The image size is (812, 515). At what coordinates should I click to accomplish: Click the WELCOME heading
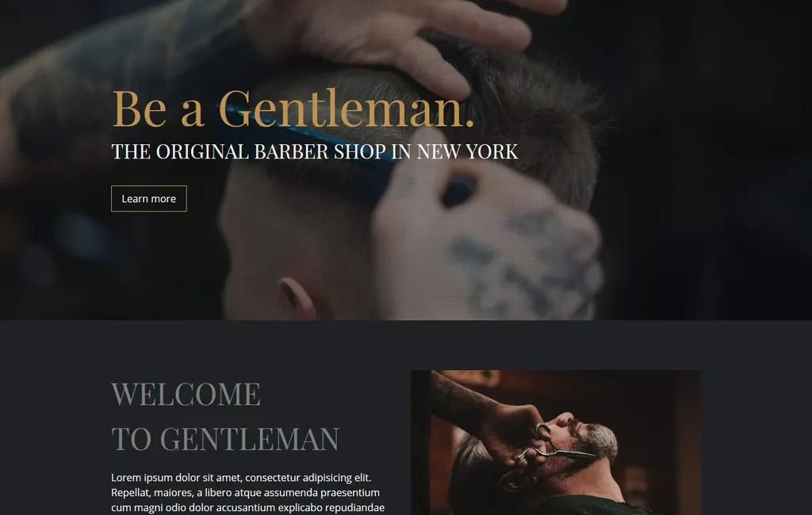pos(186,394)
